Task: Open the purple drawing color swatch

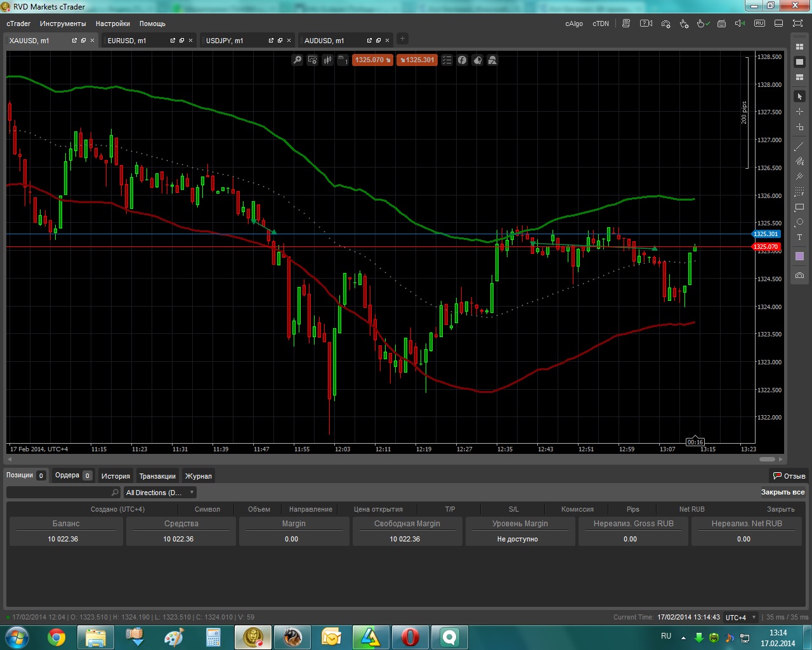Action: pyautogui.click(x=799, y=256)
